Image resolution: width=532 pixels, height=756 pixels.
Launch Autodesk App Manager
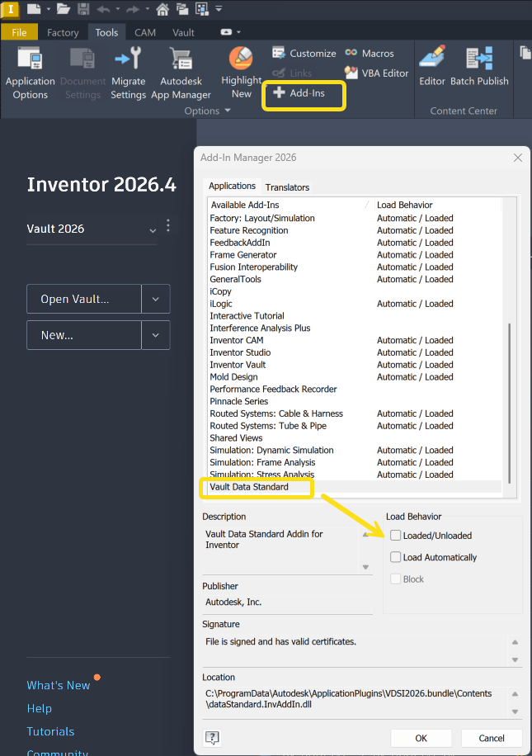pos(181,73)
